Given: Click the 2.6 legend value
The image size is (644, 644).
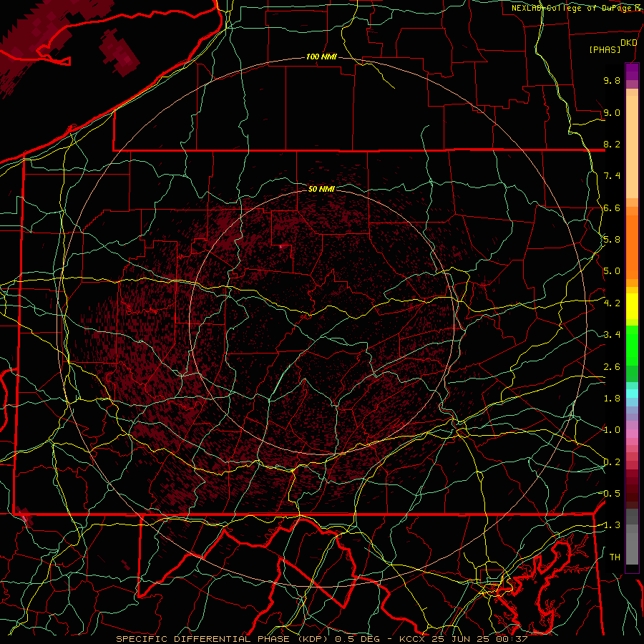Looking at the screenshot, I should pyautogui.click(x=612, y=367).
